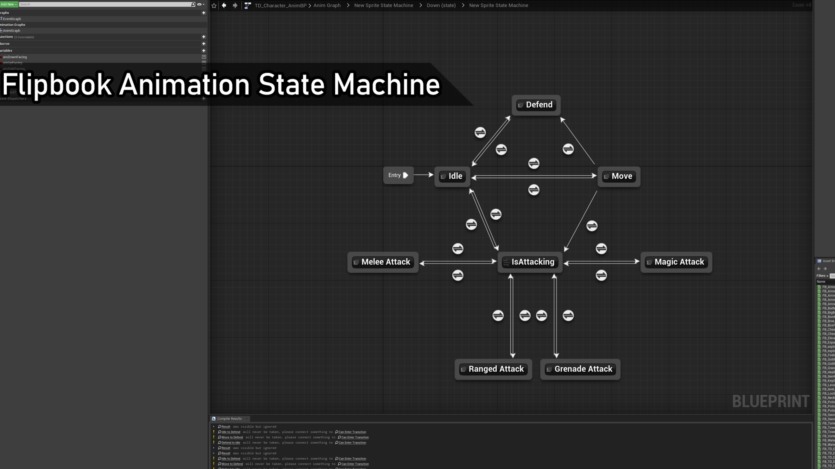
Task: Select upper transition icon between IsAttacking and Magic Attack
Action: click(x=601, y=249)
